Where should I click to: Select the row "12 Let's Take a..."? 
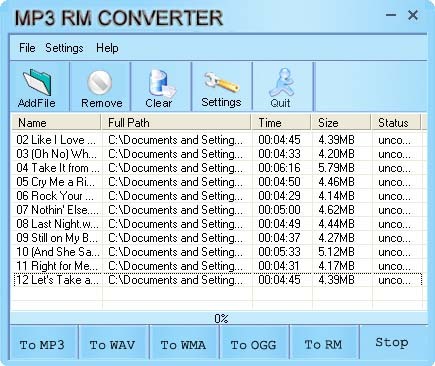click(x=218, y=280)
